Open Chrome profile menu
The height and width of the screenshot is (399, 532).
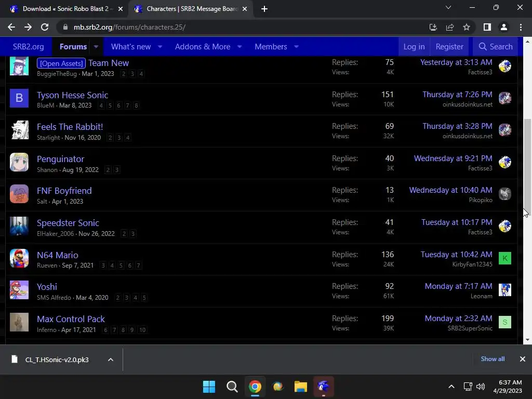[504, 27]
